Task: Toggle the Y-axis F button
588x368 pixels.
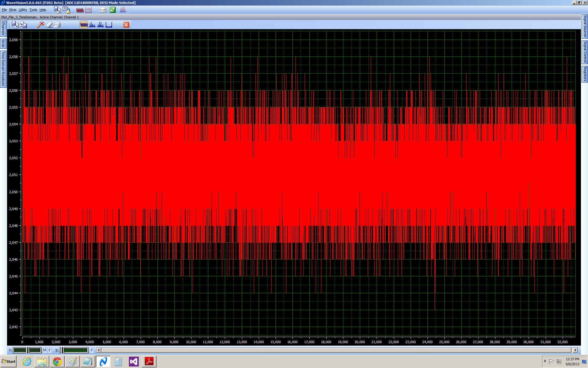Action: pyautogui.click(x=50, y=350)
